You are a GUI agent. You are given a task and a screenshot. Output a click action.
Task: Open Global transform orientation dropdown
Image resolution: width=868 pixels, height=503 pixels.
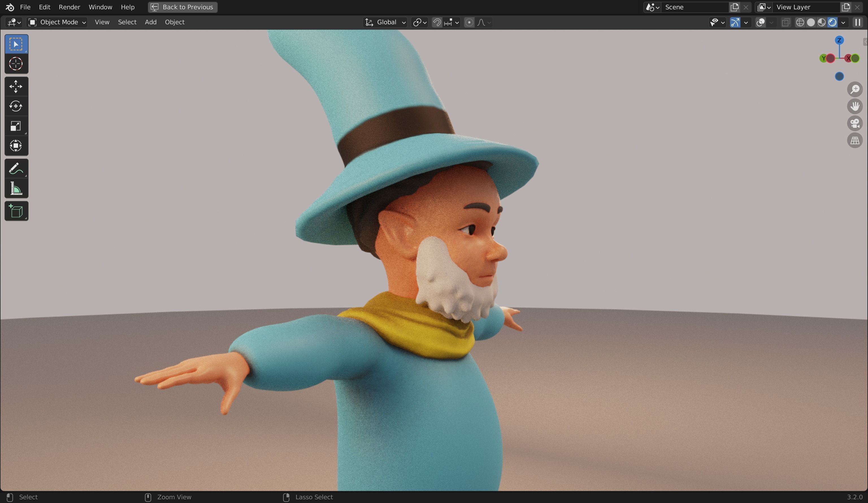[385, 22]
